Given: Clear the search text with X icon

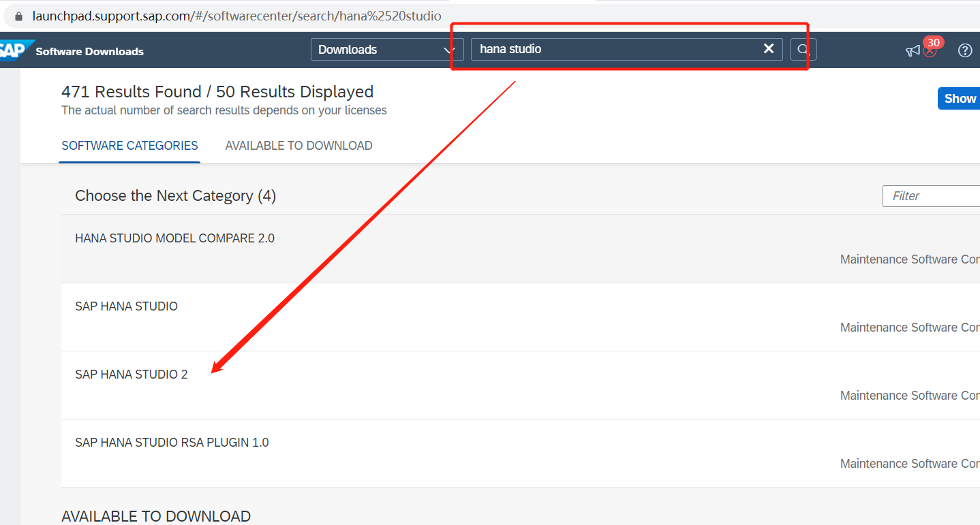Looking at the screenshot, I should click(x=769, y=49).
